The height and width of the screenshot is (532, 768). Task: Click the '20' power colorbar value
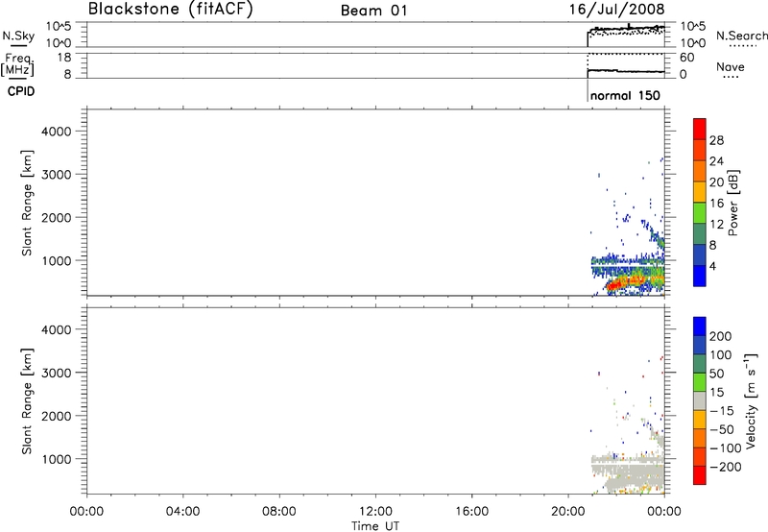pyautogui.click(x=716, y=182)
